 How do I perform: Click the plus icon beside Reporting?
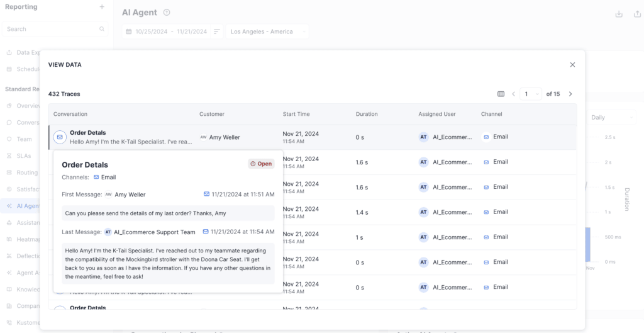(x=102, y=7)
